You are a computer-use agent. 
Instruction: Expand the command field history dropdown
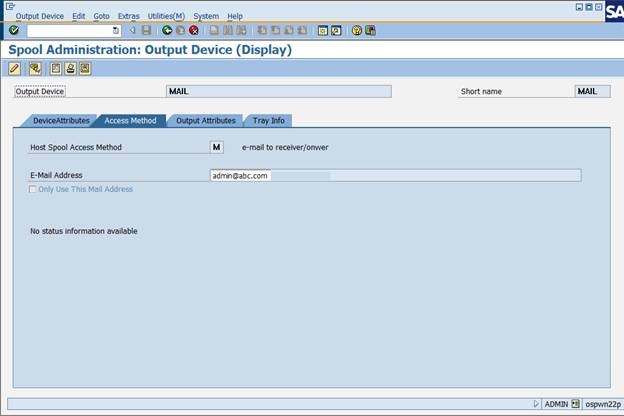click(115, 30)
